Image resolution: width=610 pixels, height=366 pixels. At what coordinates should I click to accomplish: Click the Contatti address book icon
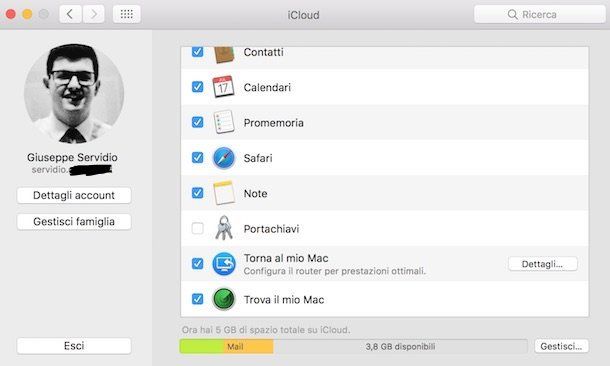(x=224, y=54)
